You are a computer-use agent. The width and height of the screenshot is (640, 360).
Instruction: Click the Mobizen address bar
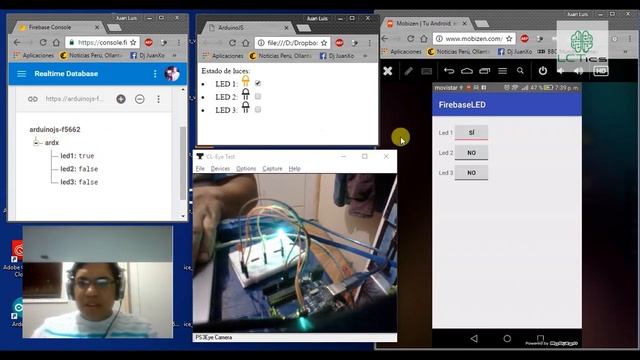coord(474,39)
